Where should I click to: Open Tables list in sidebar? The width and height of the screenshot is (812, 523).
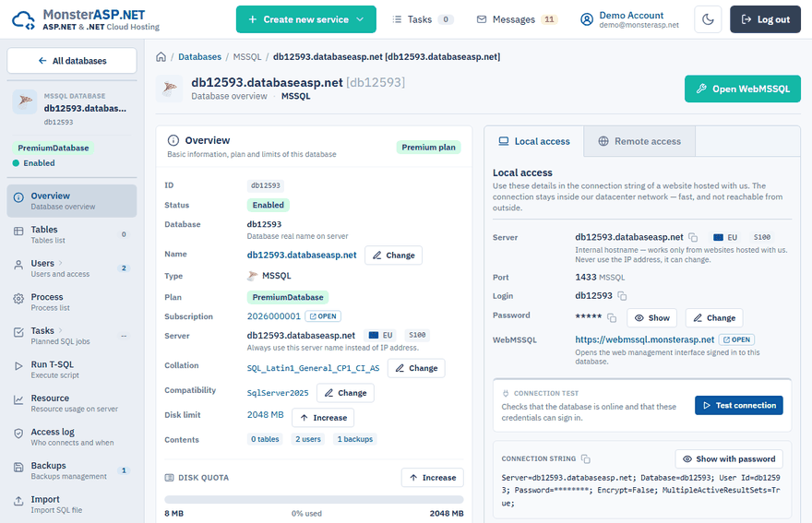[x=72, y=234]
